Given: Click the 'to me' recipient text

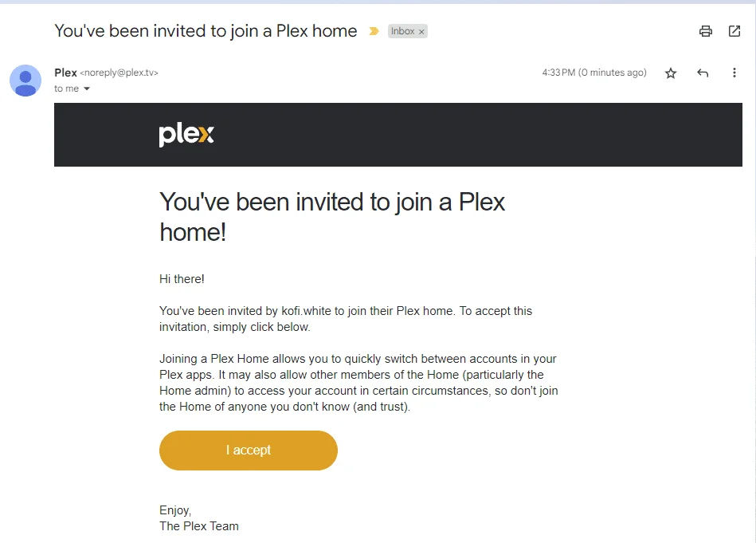Looking at the screenshot, I should pyautogui.click(x=67, y=89).
